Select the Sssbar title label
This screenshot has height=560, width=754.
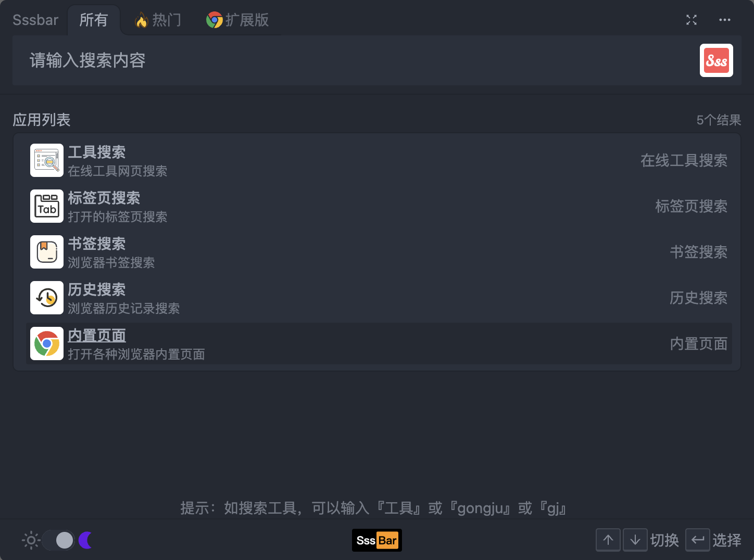(35, 20)
